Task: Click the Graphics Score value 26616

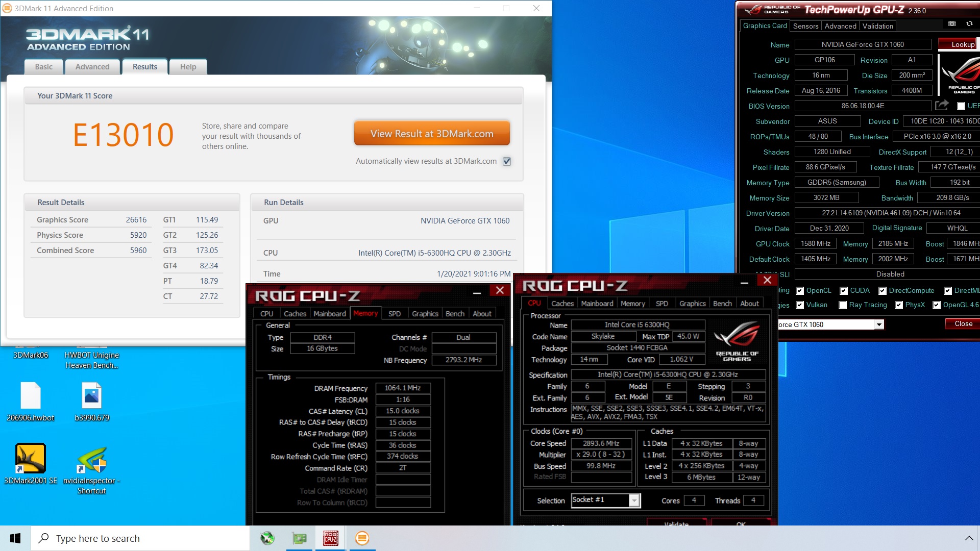Action: click(x=136, y=220)
